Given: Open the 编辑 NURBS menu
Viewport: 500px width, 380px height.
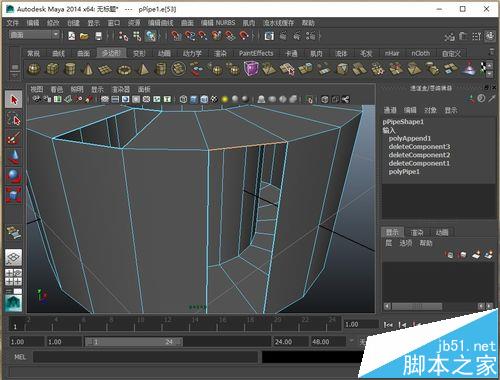Looking at the screenshot, I should pos(218,23).
